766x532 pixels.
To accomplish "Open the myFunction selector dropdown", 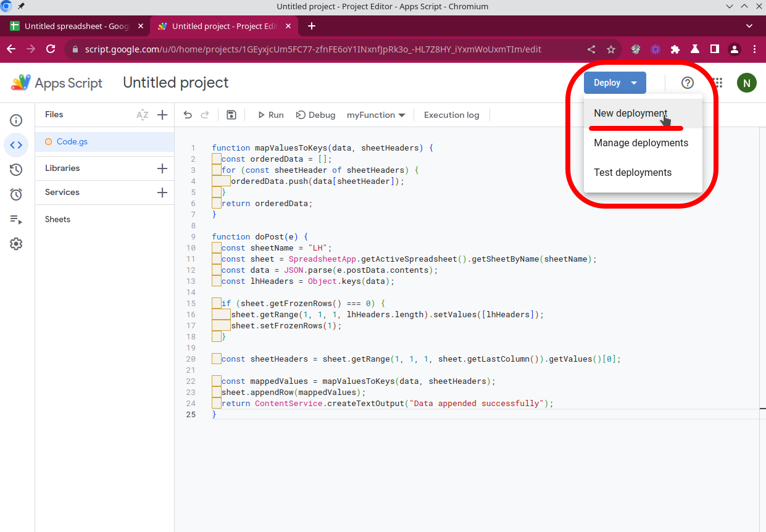I will coord(376,115).
